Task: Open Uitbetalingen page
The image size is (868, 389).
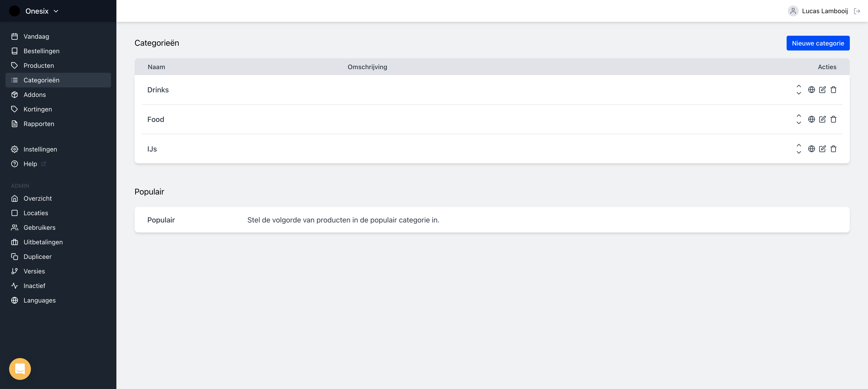Action: (58, 242)
